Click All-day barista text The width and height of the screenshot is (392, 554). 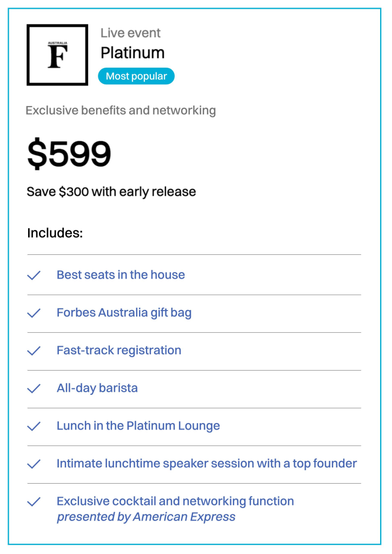97,388
